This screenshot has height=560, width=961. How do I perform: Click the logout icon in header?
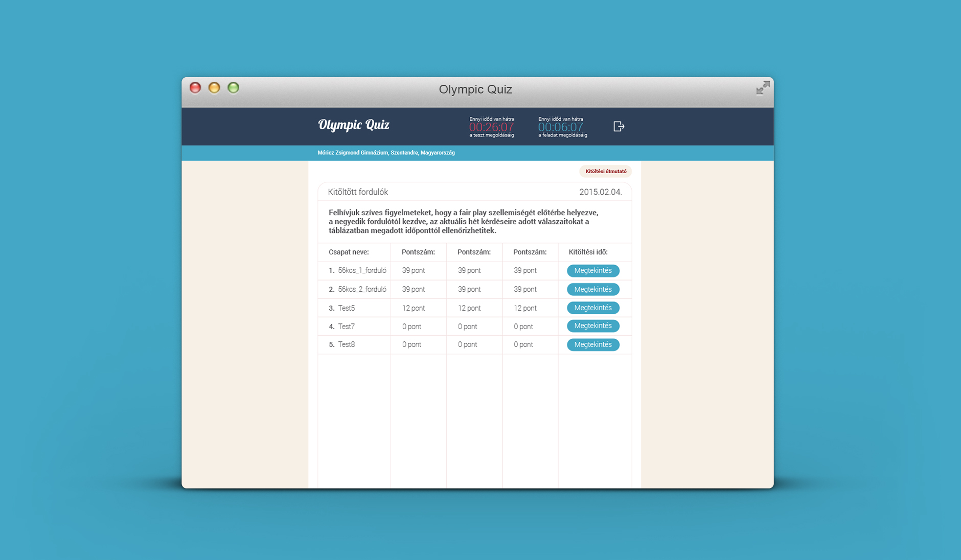[x=619, y=126]
